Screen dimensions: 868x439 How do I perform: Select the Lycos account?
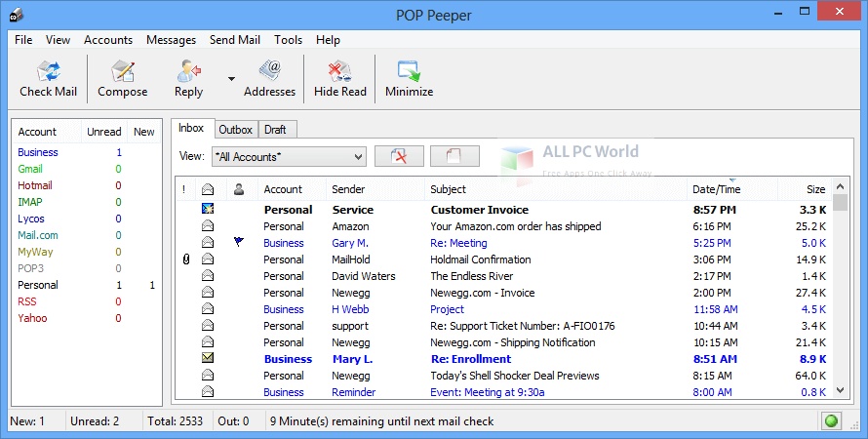pos(31,219)
